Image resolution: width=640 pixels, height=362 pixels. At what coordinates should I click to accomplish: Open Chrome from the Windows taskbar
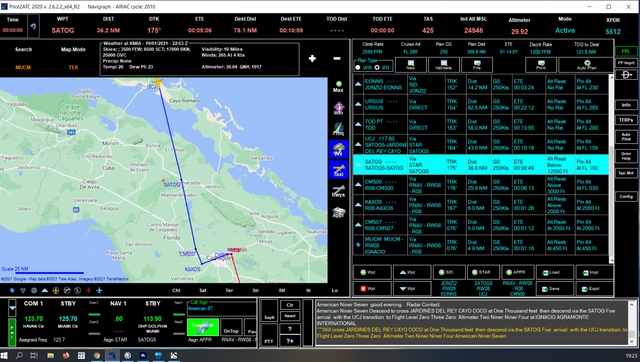tap(96, 355)
